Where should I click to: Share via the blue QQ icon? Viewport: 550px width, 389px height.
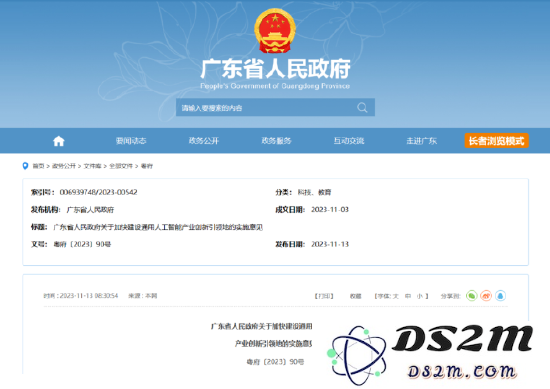pos(500,296)
